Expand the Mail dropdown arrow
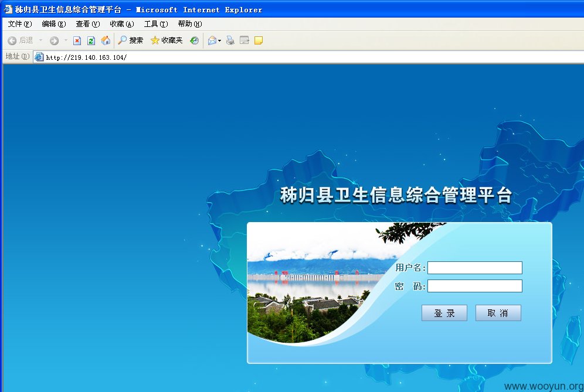This screenshot has height=392, width=584. [x=220, y=40]
